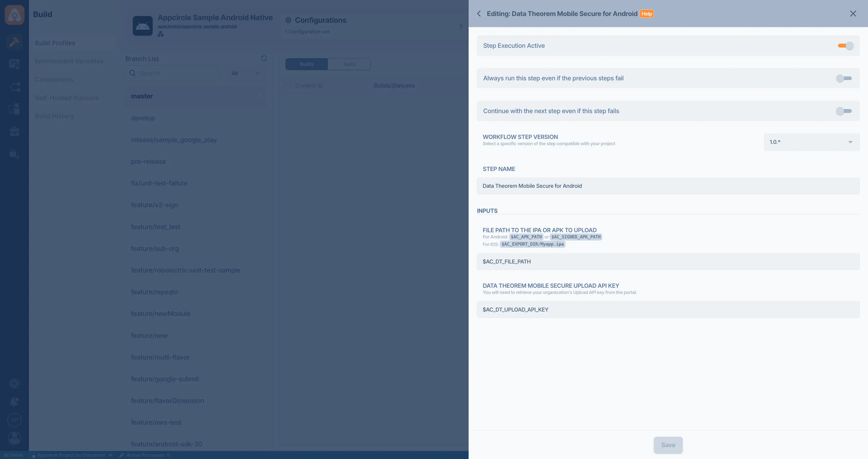Select the feature/multi-flavor branch
The height and width of the screenshot is (459, 868).
coord(160,357)
